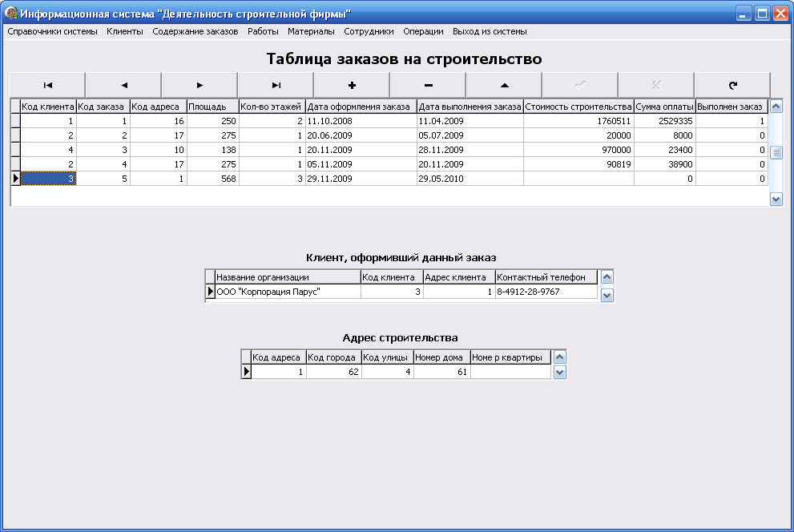Image resolution: width=794 pixels, height=532 pixels.
Task: Select cell with payment 38900
Action: pyautogui.click(x=665, y=164)
